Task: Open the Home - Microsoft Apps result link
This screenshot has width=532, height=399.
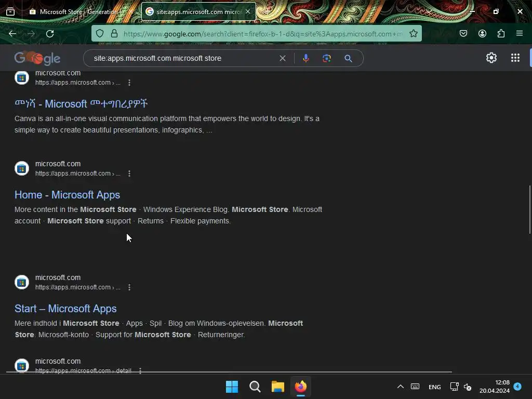Action: tap(67, 195)
